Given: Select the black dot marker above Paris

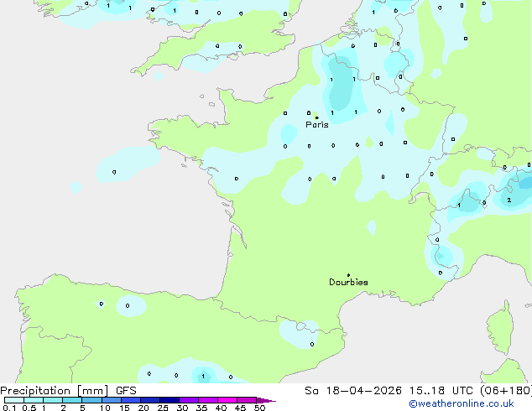Looking at the screenshot, I should 316,117.
